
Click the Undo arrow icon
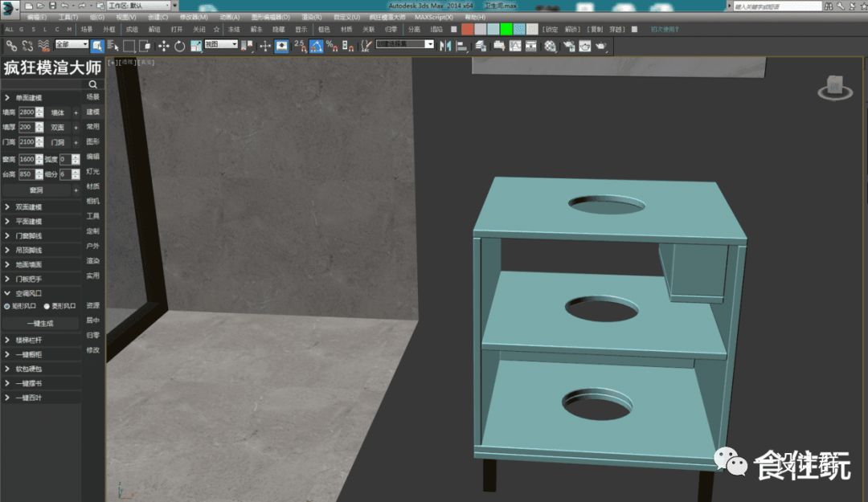point(65,6)
